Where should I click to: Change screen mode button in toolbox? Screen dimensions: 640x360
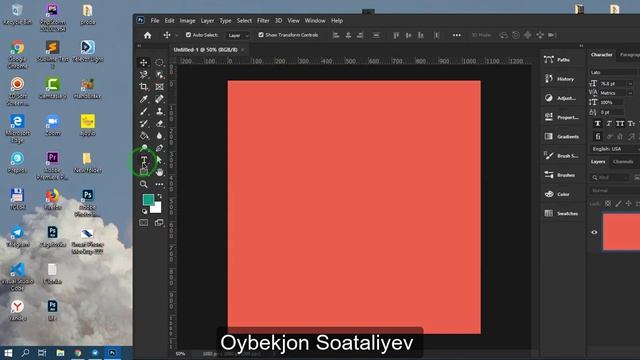[x=159, y=222]
